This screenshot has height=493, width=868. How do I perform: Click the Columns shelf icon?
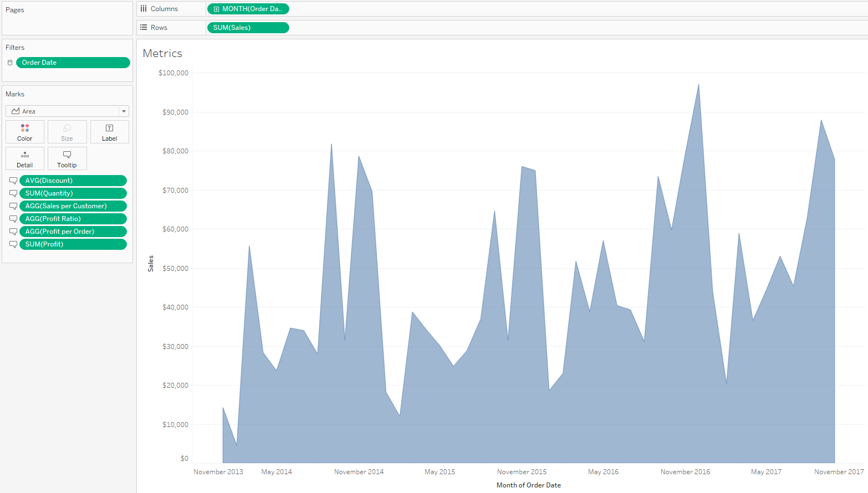144,9
